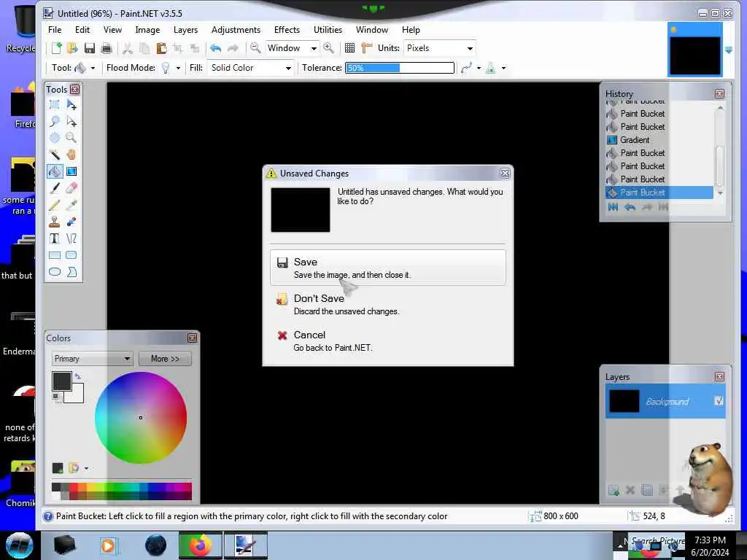Viewport: 747px width, 560px height.
Task: Activate the Zoom tool in Tools panel
Action: [x=71, y=138]
